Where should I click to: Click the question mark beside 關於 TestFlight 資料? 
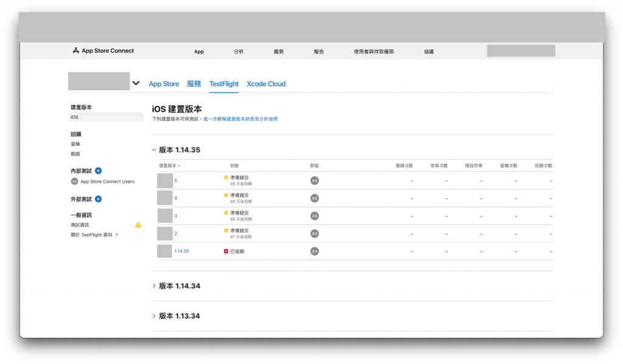[117, 235]
